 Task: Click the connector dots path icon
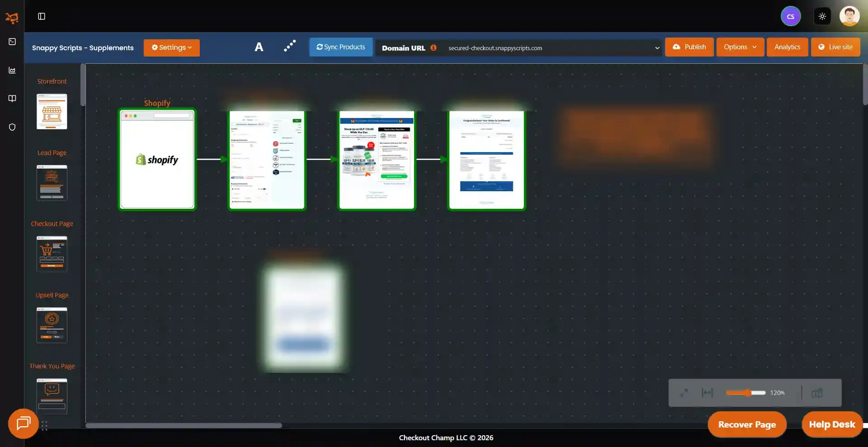[290, 46]
